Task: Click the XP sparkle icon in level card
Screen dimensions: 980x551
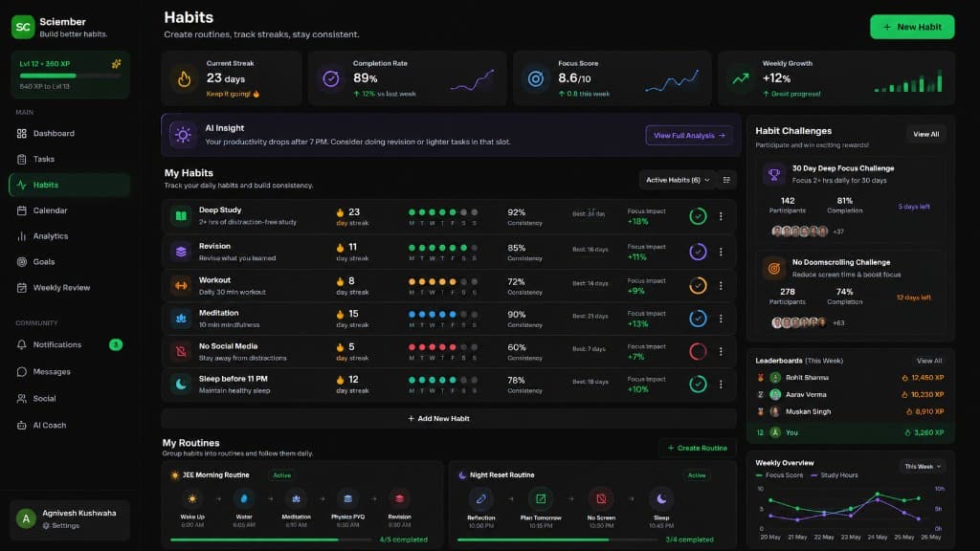Action: tap(116, 64)
